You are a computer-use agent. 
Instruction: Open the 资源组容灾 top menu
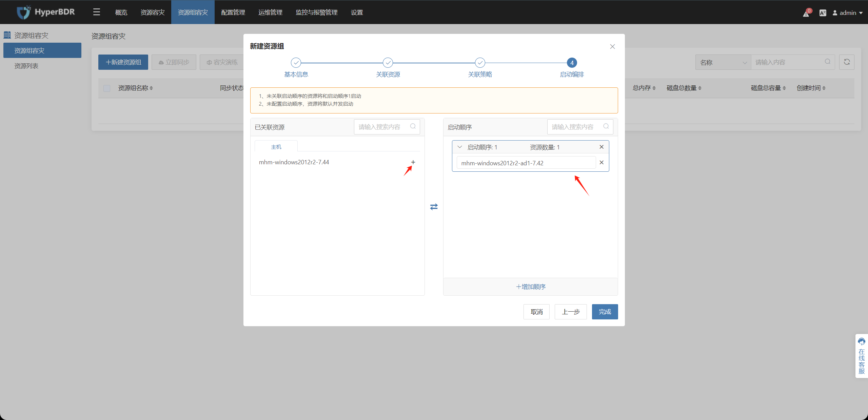coord(193,13)
